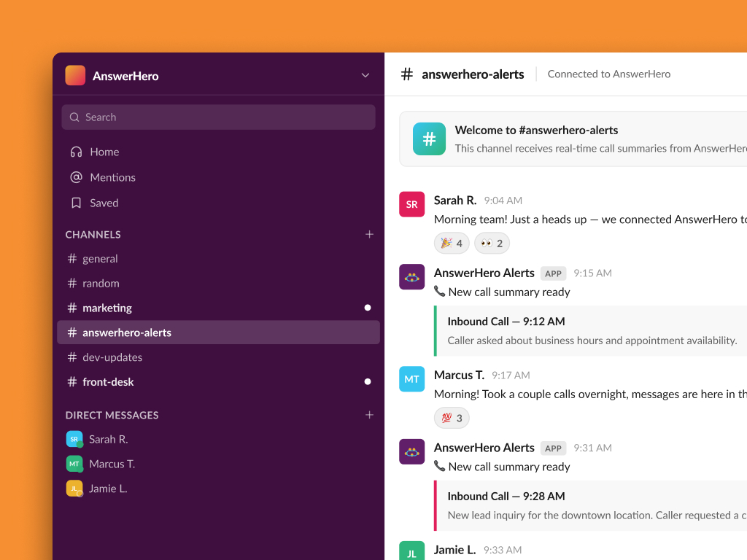Open AnswerHero Alerts app name at 9:15 AM
747x560 pixels.
coord(484,273)
